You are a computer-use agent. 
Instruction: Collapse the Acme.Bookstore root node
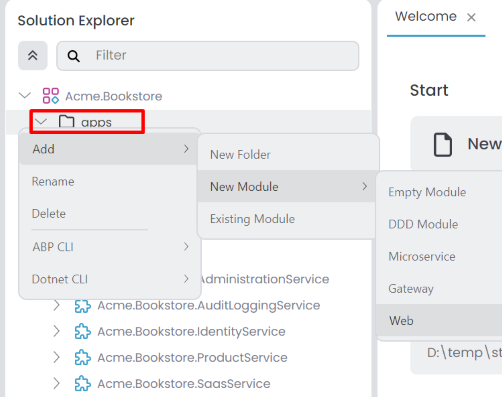coord(25,96)
